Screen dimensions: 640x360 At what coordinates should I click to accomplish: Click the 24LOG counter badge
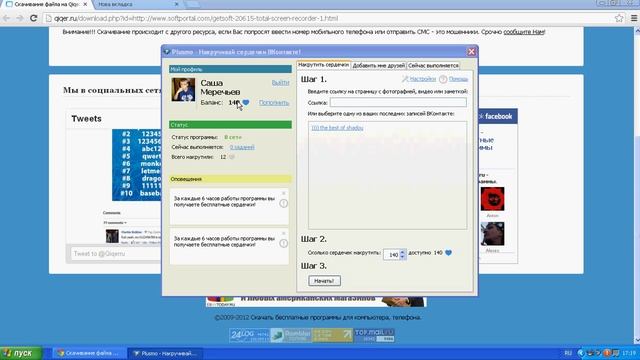click(x=249, y=335)
